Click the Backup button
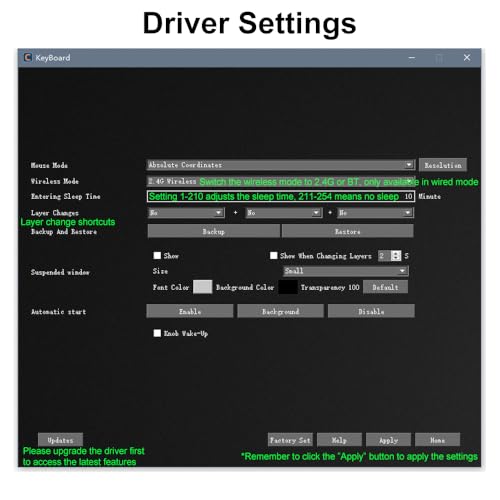 click(214, 231)
